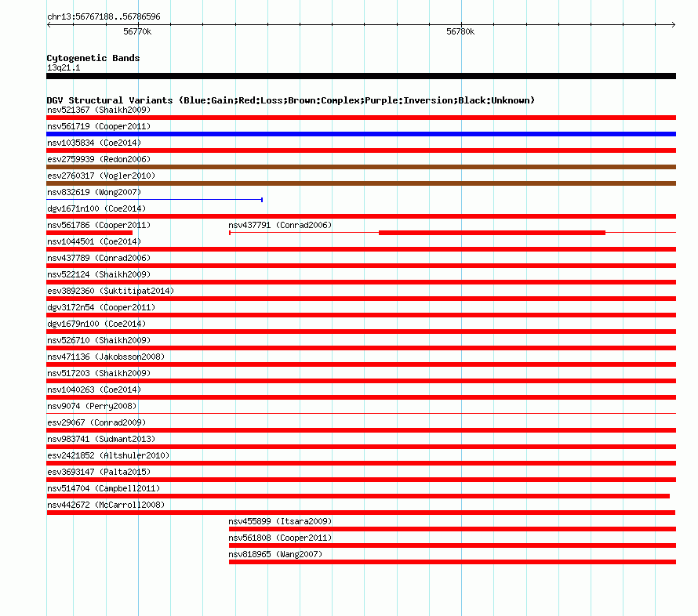Click the red bar of nsv455899
Viewport: 698px width, 616px height.
point(453,529)
